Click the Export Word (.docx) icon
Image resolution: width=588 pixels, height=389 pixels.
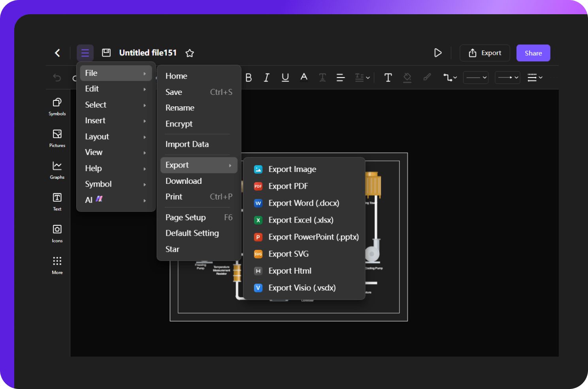[x=258, y=203]
